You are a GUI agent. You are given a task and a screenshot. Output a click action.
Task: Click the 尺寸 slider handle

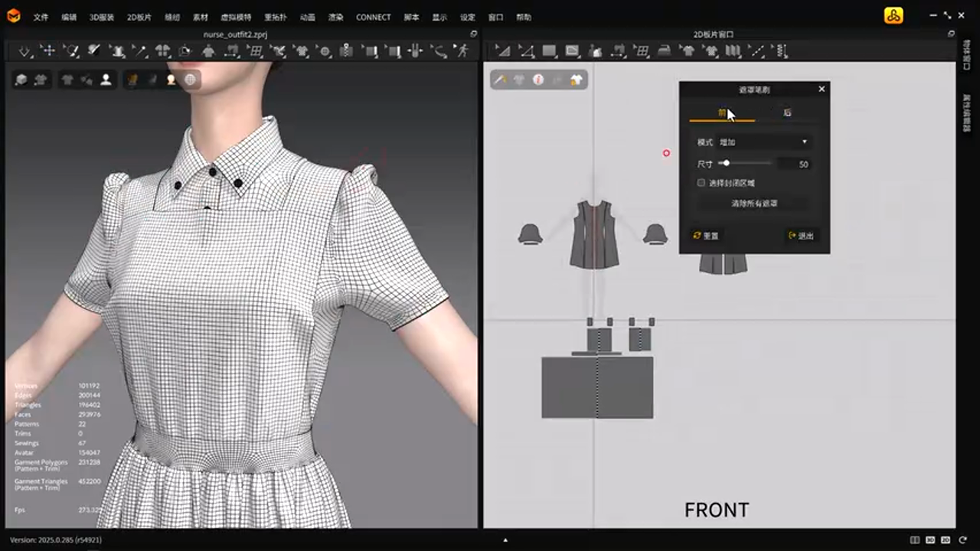point(725,163)
